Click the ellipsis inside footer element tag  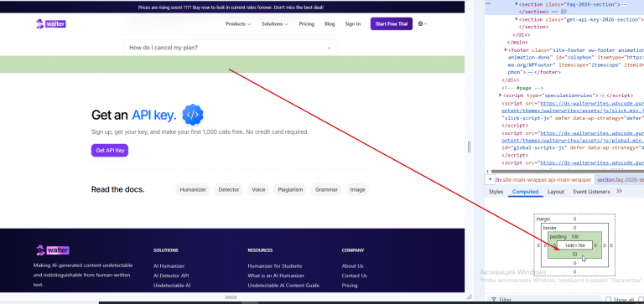530,72
